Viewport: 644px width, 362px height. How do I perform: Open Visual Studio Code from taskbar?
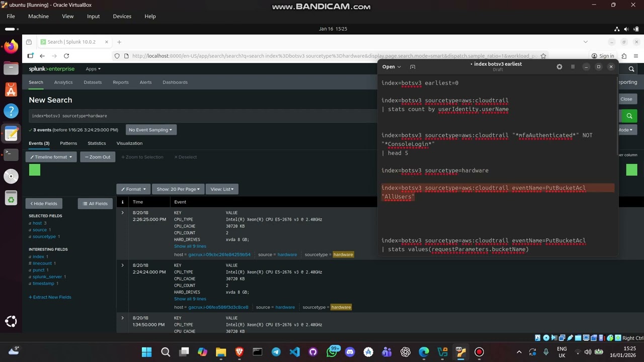click(x=295, y=351)
